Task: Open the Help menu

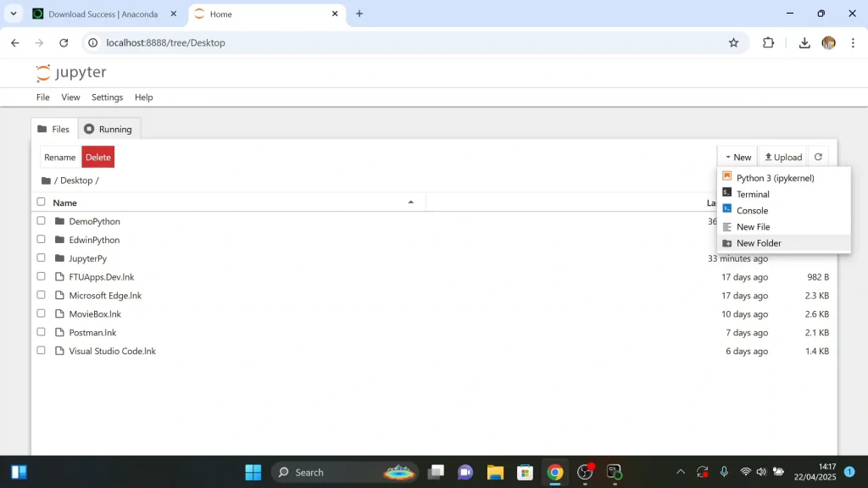Action: click(x=143, y=97)
